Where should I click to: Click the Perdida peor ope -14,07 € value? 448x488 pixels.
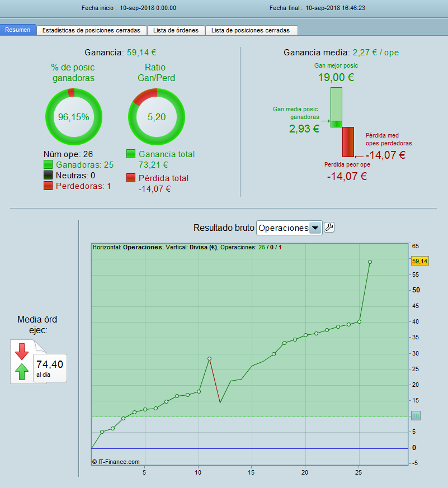coord(347,176)
